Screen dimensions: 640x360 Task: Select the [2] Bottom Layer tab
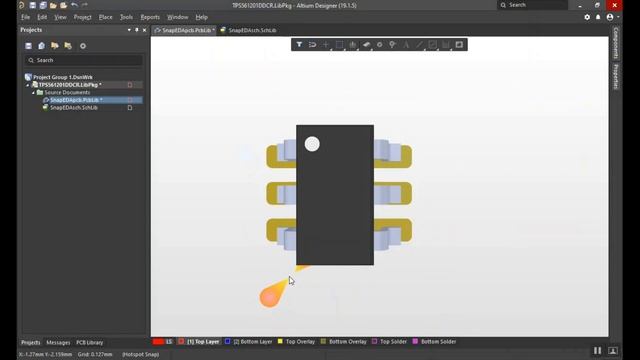(x=249, y=342)
